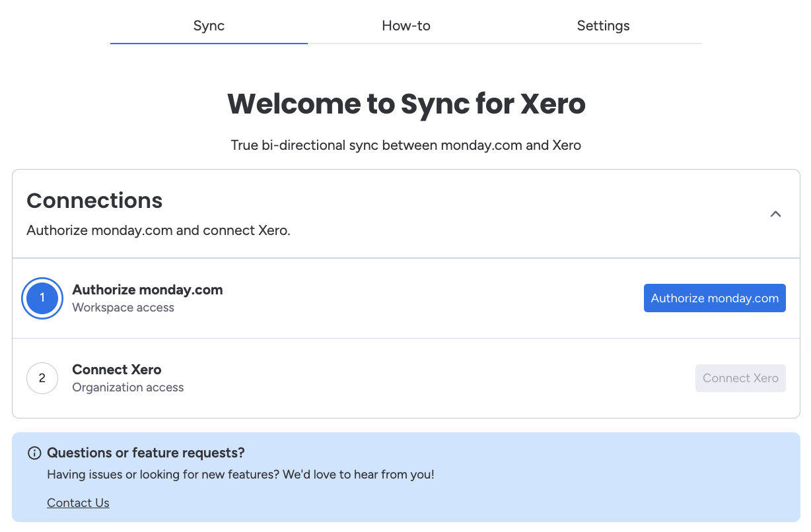Select the bold Authorize monday.com step title
The height and width of the screenshot is (532, 811).
[147, 290]
